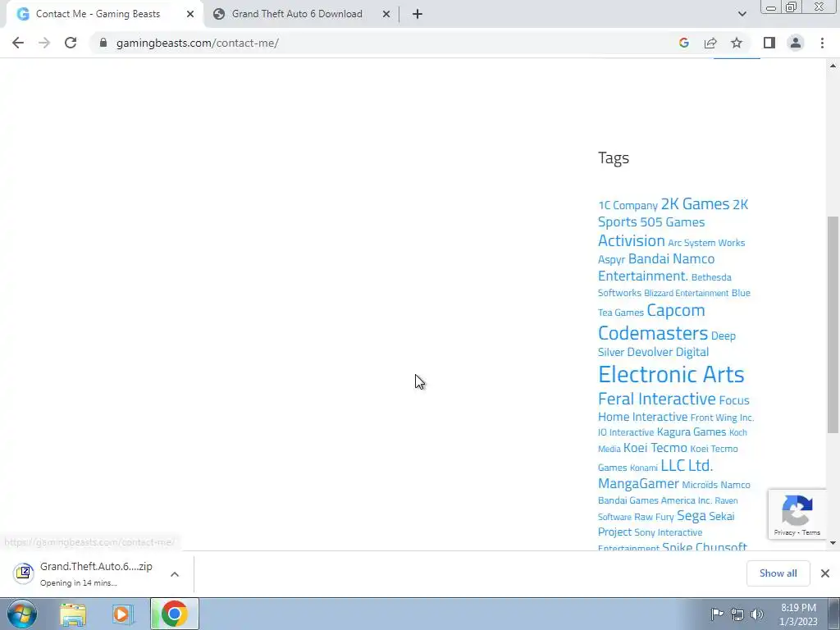Viewport: 840px width, 630px height.
Task: Expand download item options chevron
Action: coord(175,573)
